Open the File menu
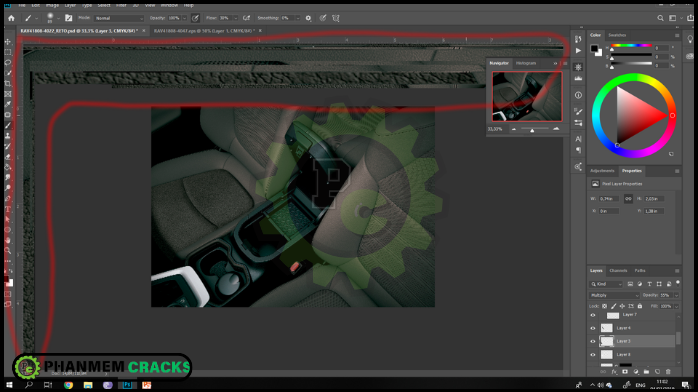Viewport: 698px width, 392px height. 22,5
